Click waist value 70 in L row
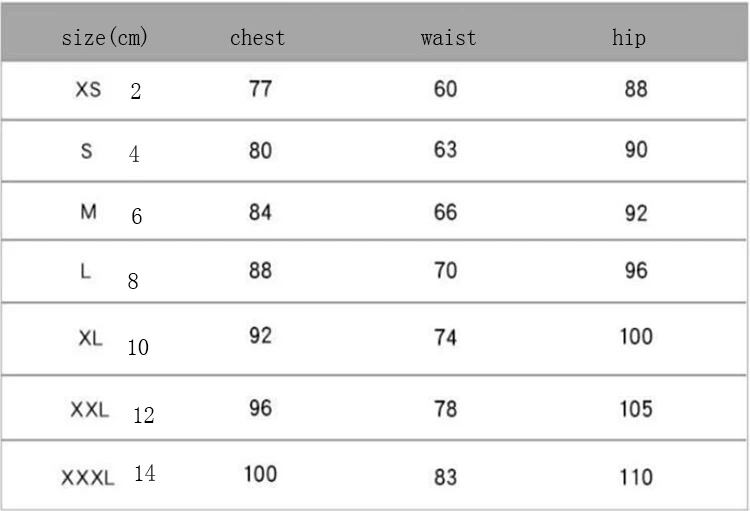Image resolution: width=750 pixels, height=511 pixels. point(446,271)
